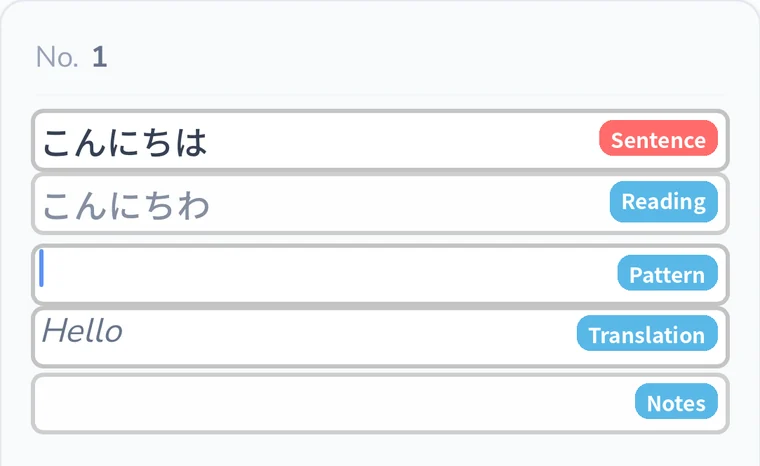
Task: Select the Notes label badge
Action: [x=676, y=402]
